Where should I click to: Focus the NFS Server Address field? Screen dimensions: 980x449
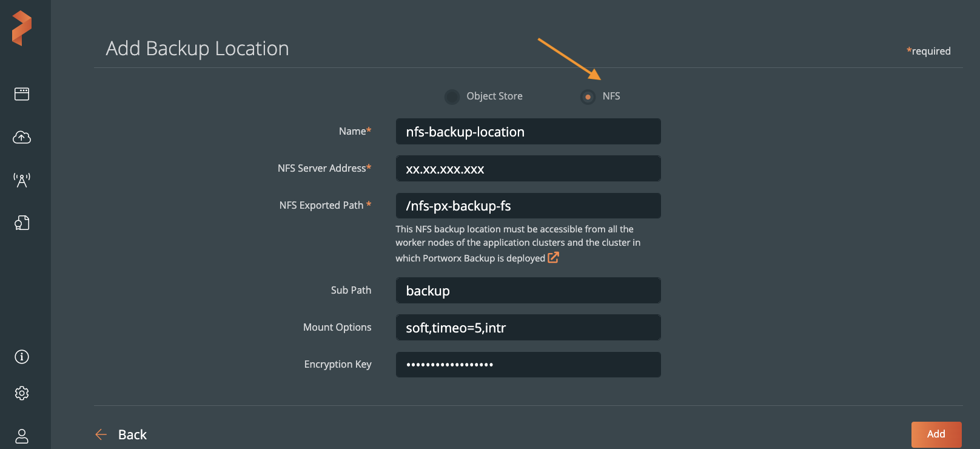pyautogui.click(x=528, y=169)
